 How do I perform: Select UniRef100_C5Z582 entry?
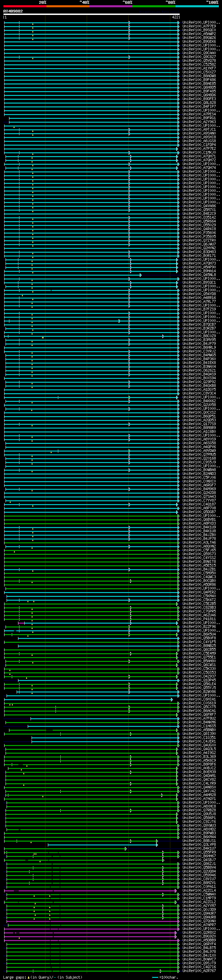tap(199, 64)
